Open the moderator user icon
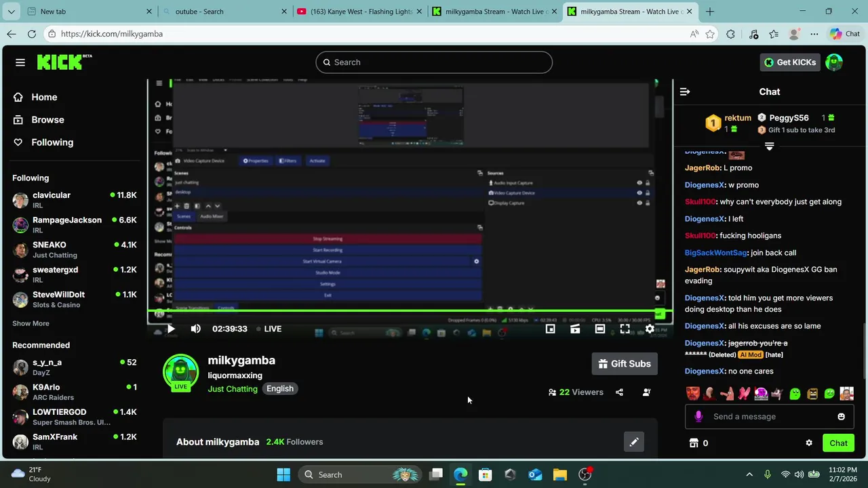Image resolution: width=868 pixels, height=488 pixels. tap(646, 392)
